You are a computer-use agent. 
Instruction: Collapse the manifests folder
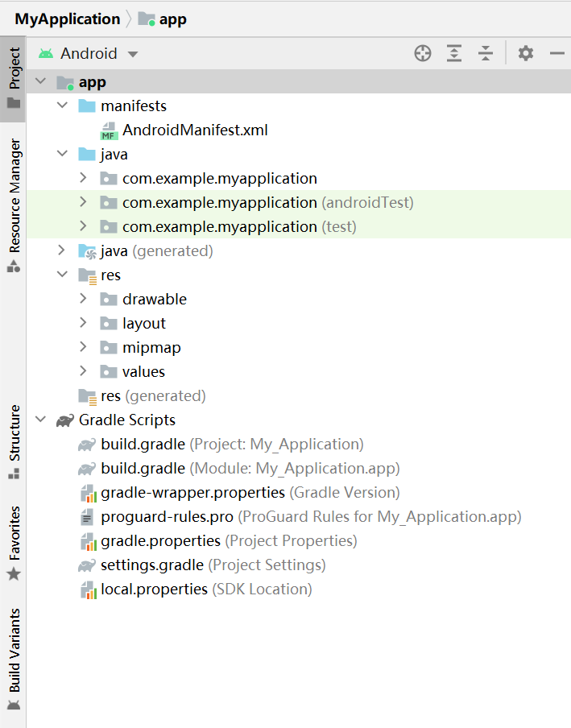[62, 105]
